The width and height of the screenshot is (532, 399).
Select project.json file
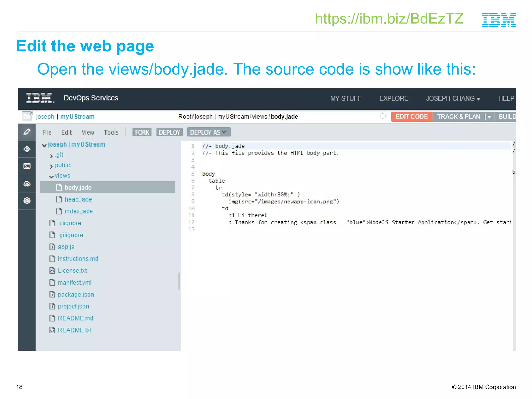click(x=73, y=306)
